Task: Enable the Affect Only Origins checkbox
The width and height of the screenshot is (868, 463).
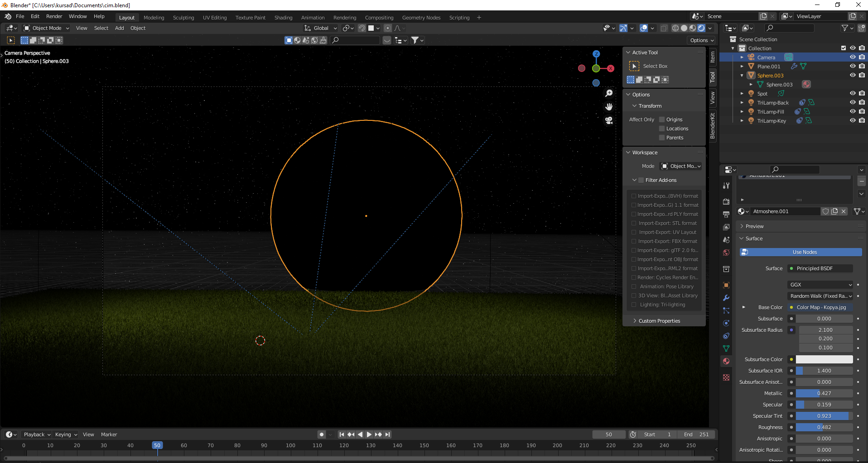Action: pos(662,119)
